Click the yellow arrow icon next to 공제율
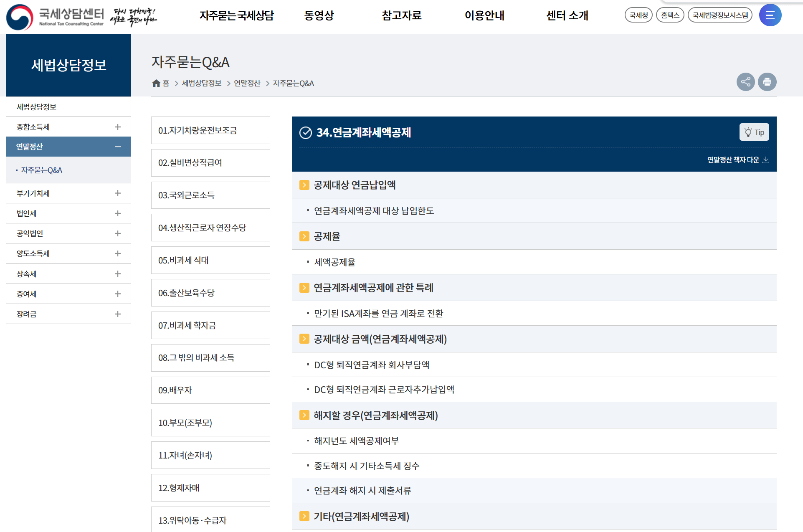Image resolution: width=803 pixels, height=532 pixels. click(304, 236)
